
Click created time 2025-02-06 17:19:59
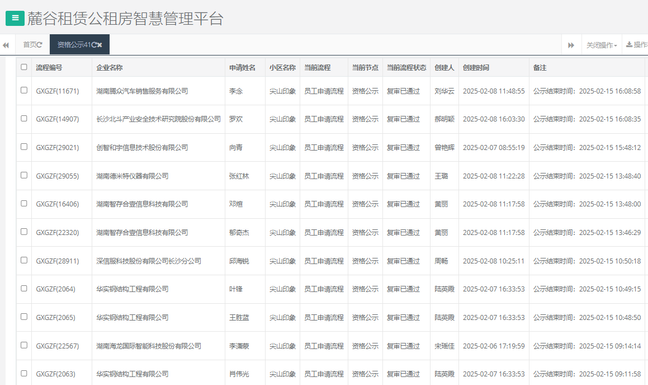(494, 346)
